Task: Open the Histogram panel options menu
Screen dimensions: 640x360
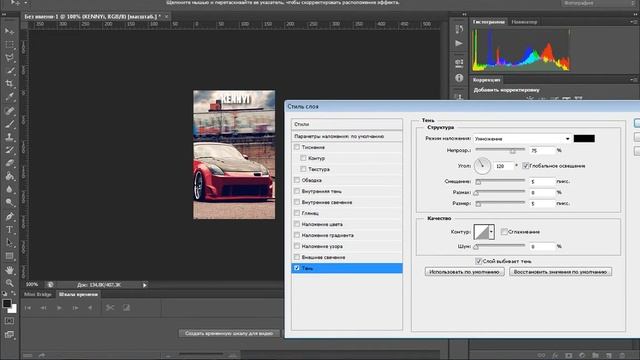Action: click(633, 22)
